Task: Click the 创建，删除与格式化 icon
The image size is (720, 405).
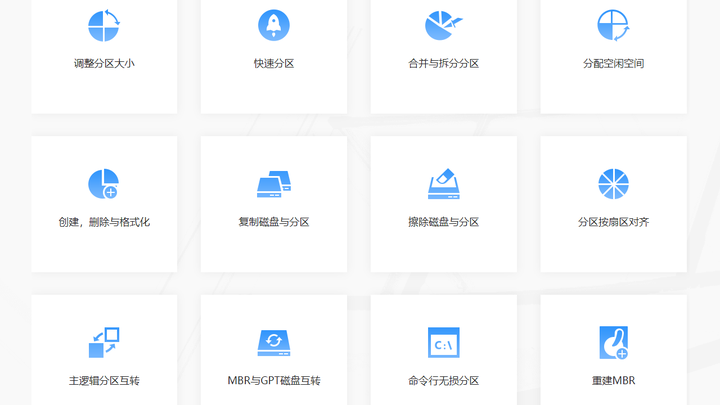Action: click(x=104, y=184)
